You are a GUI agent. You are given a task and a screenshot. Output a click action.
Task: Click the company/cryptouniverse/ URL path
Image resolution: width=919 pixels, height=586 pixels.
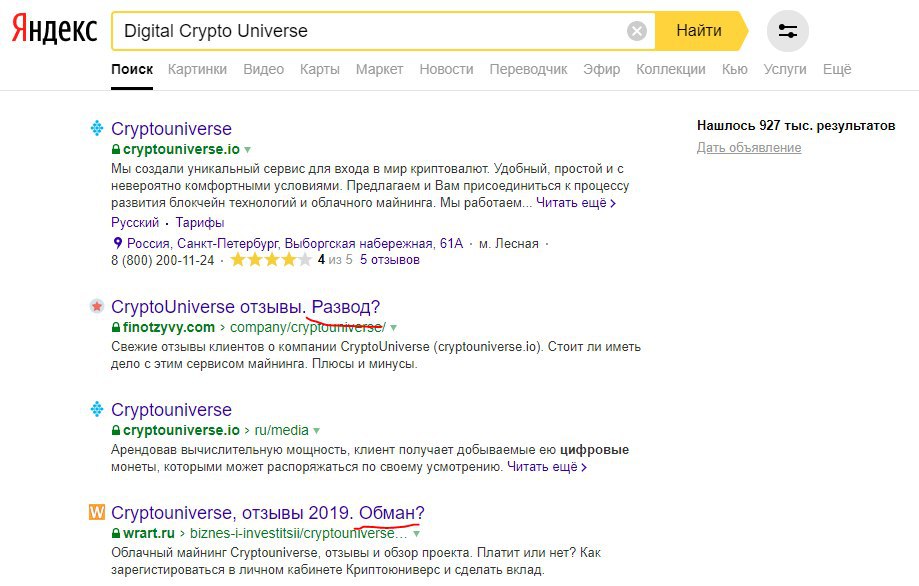click(x=308, y=327)
